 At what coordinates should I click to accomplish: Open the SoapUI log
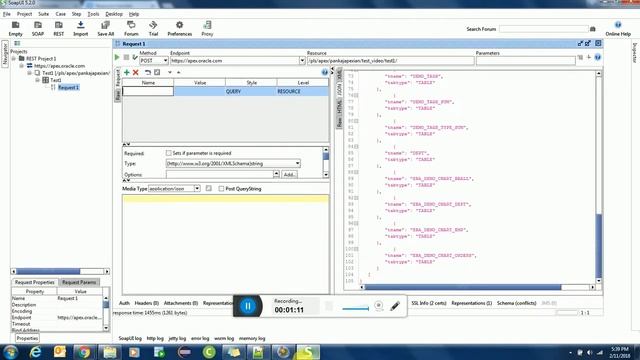point(130,338)
